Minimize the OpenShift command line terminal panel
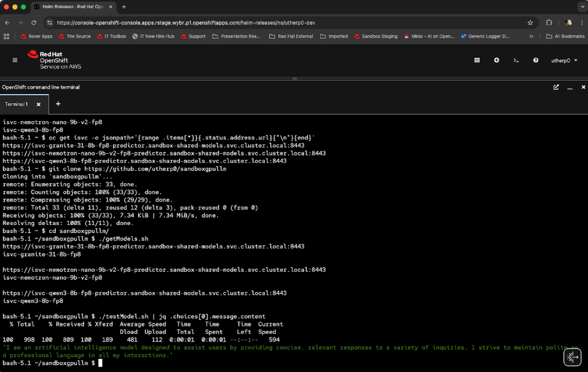This screenshot has width=588, height=372. (570, 87)
